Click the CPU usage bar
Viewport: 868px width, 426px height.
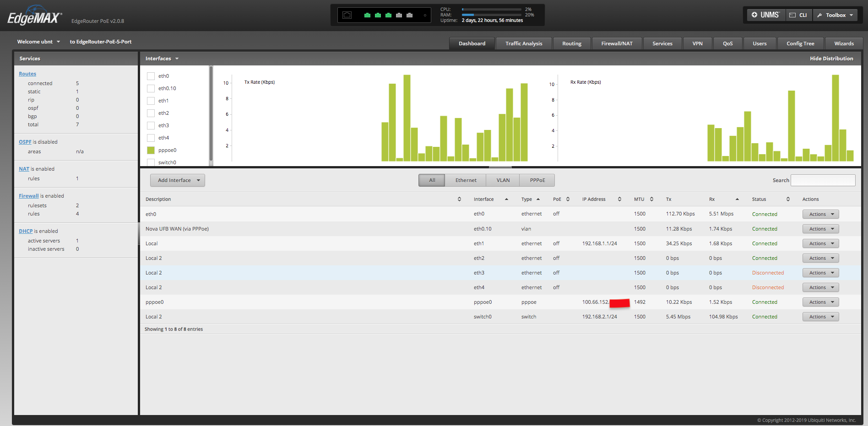(492, 9)
